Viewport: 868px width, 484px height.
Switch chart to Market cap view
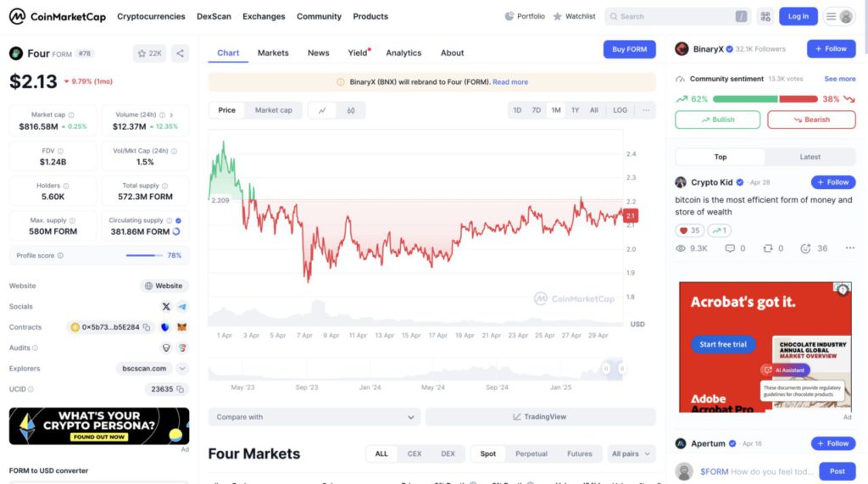274,110
